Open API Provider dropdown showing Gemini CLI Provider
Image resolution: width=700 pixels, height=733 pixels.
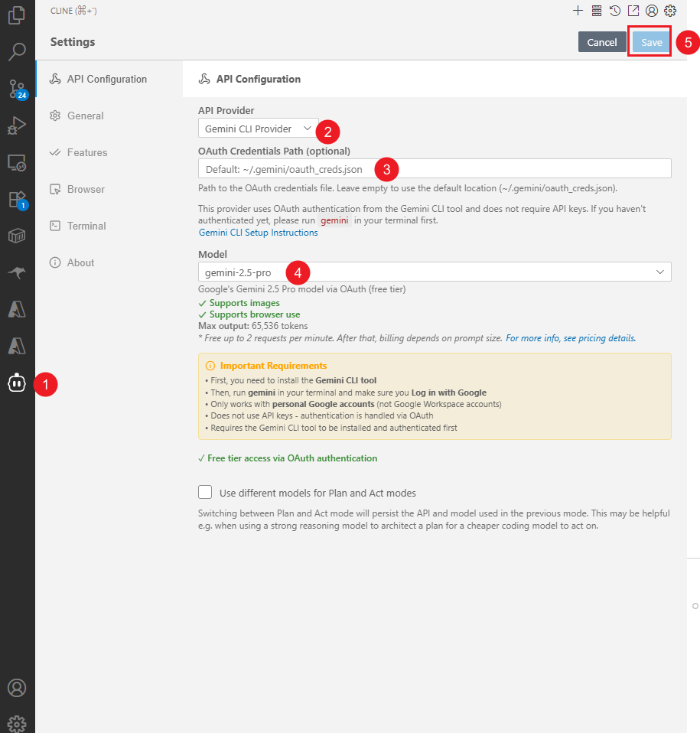(x=258, y=128)
